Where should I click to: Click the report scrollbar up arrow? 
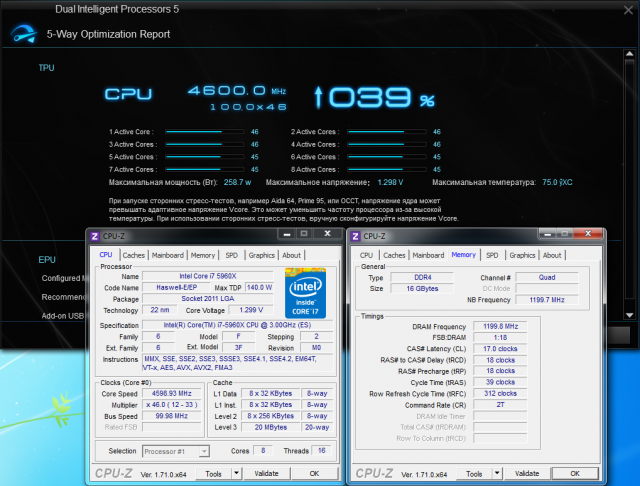(x=629, y=54)
